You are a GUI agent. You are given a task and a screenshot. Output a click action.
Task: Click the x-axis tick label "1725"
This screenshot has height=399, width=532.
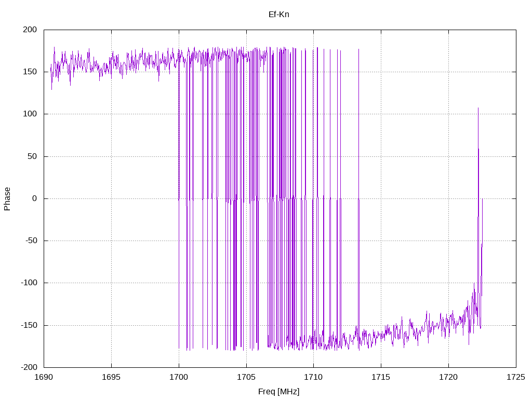(516, 377)
